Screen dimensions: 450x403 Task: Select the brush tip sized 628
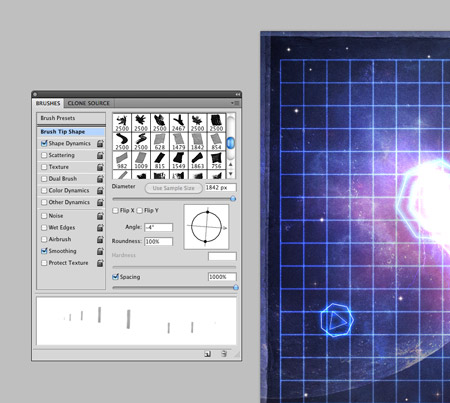click(160, 141)
